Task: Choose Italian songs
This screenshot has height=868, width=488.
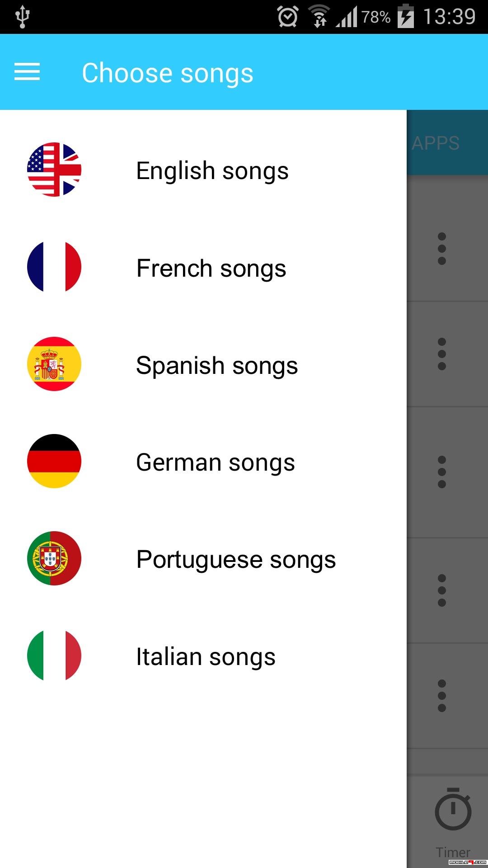Action: [x=206, y=657]
